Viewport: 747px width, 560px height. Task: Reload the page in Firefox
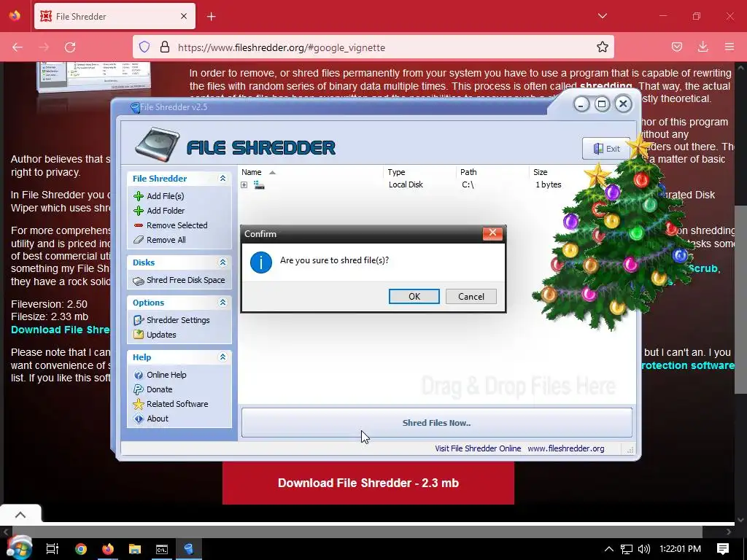[x=70, y=47]
